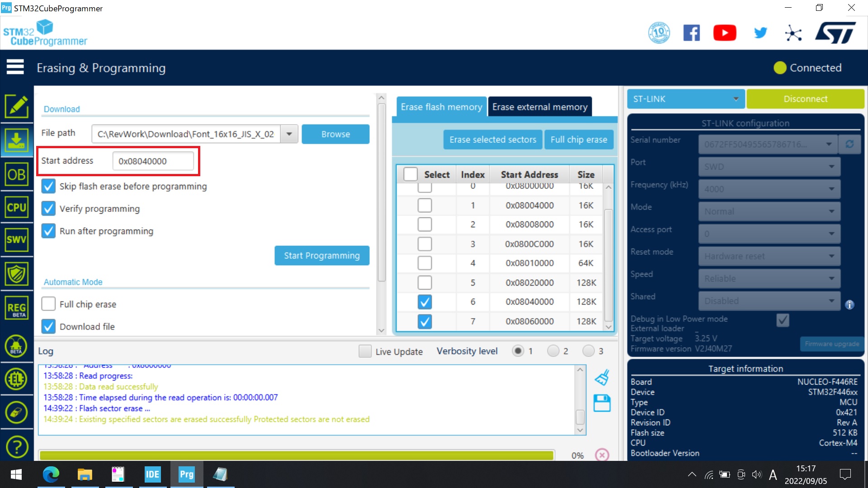Open the Serial number dropdown
Screen dimensions: 868x488
[x=768, y=144]
